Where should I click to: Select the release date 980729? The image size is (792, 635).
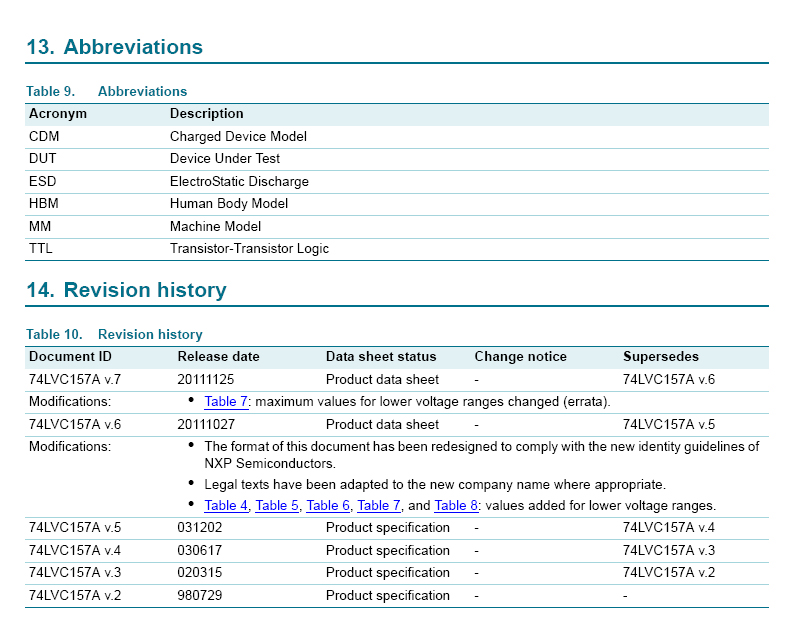(x=200, y=596)
